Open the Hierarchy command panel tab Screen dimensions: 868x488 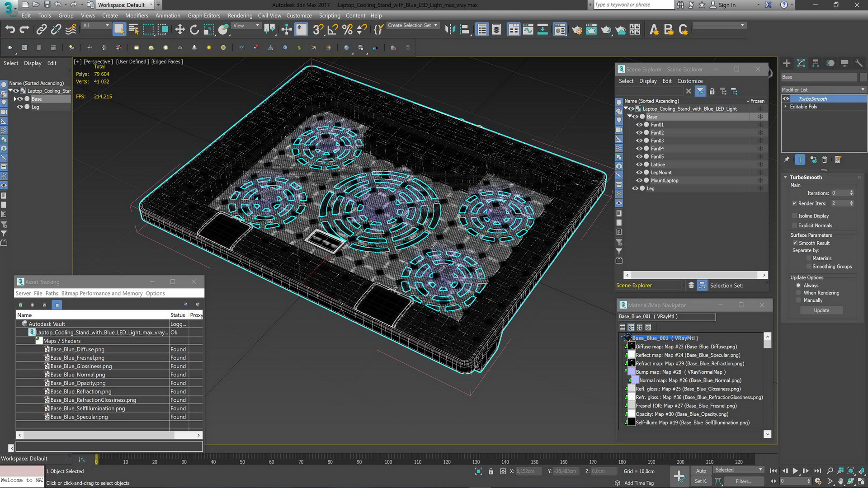[816, 63]
